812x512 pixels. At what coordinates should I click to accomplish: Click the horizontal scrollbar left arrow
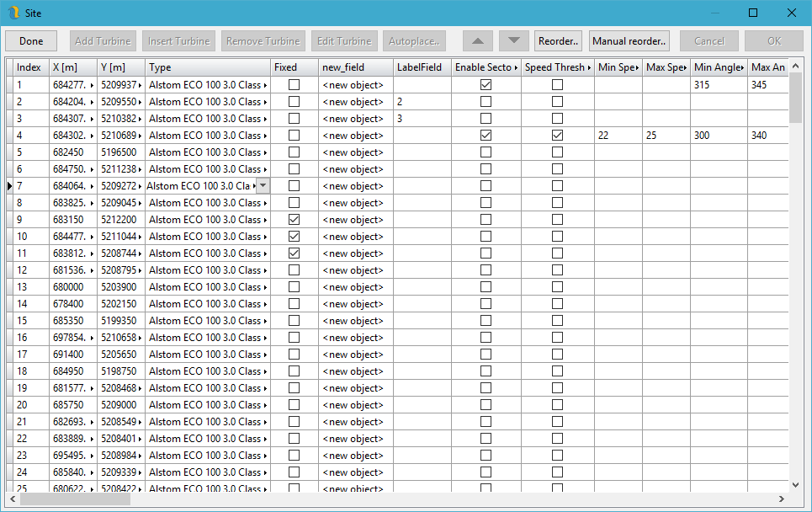point(13,499)
